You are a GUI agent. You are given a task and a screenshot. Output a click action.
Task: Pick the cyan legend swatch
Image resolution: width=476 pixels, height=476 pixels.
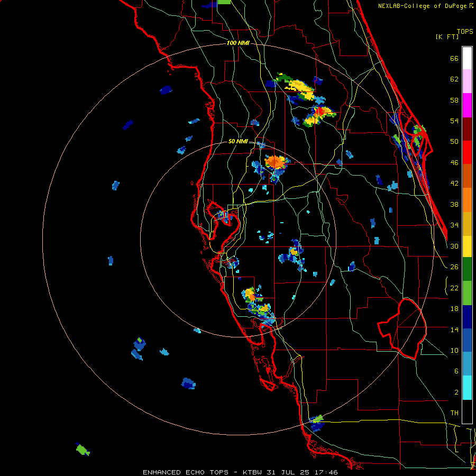click(x=467, y=388)
